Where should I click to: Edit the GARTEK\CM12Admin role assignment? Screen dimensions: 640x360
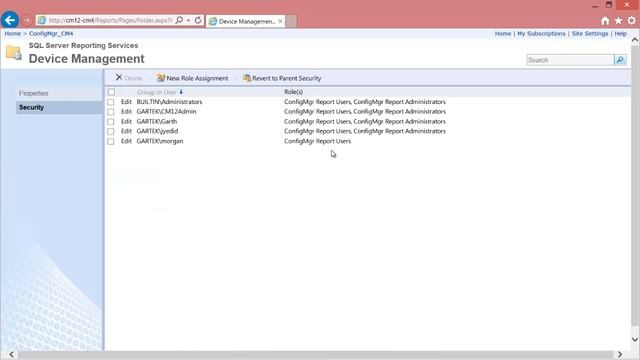[x=126, y=111]
